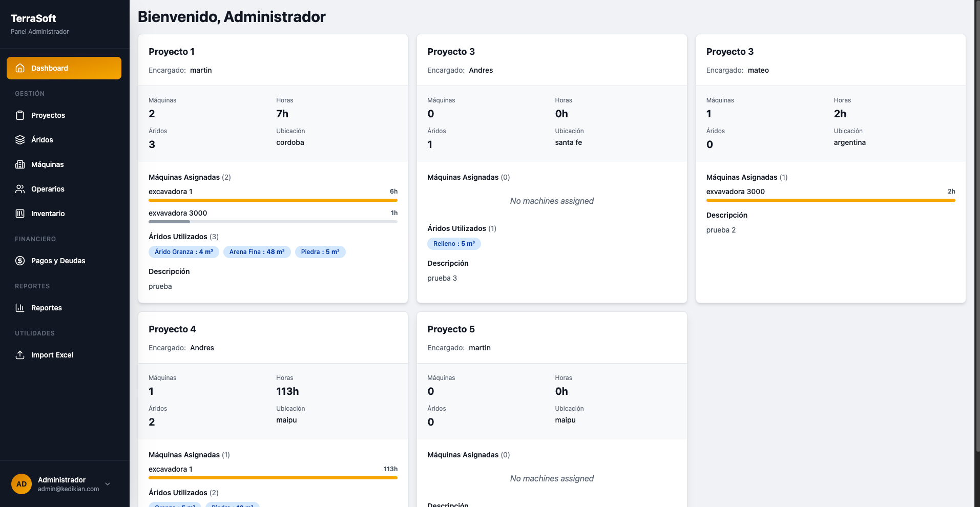The height and width of the screenshot is (507, 980).
Task: Select the Proyectos clipboard icon
Action: tap(19, 115)
